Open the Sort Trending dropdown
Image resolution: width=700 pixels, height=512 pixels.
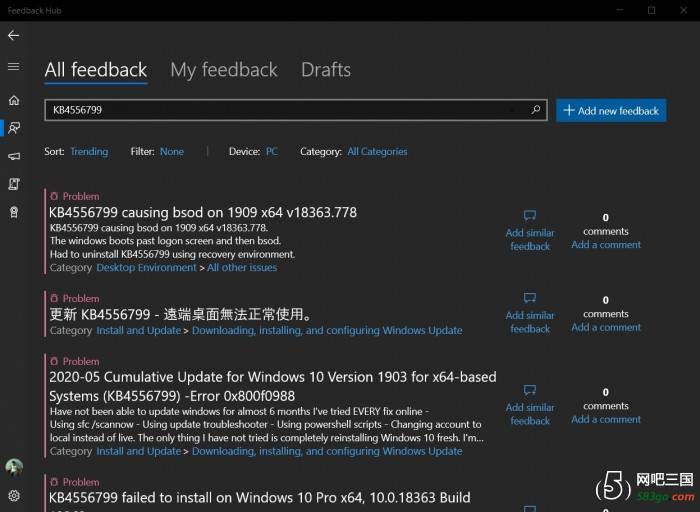[x=89, y=152]
